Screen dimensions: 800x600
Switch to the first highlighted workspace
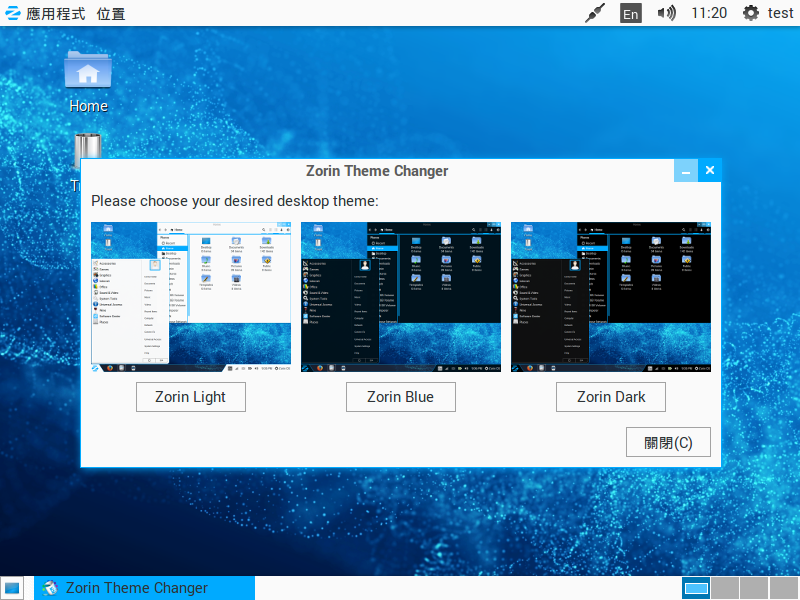click(696, 588)
